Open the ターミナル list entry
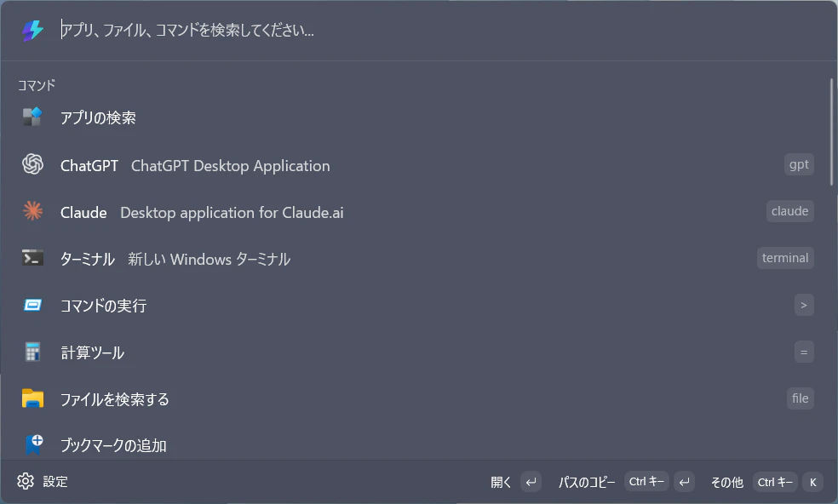This screenshot has height=504, width=838. coord(415,258)
